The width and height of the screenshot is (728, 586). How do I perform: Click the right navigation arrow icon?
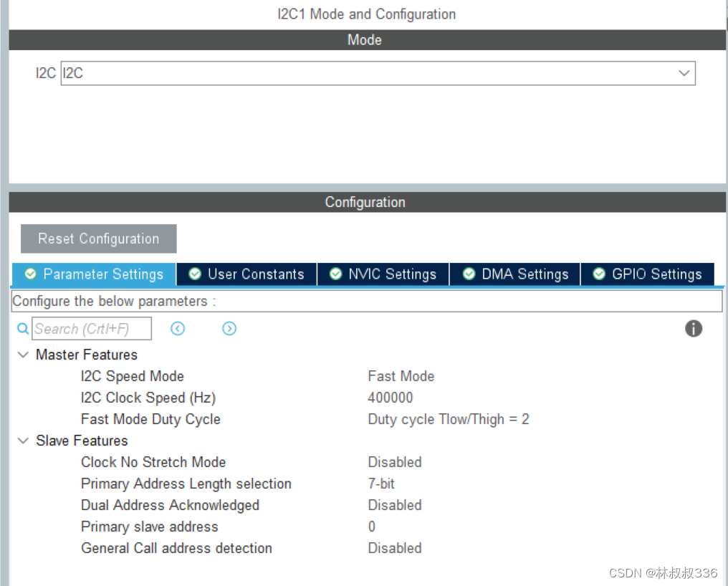(229, 328)
